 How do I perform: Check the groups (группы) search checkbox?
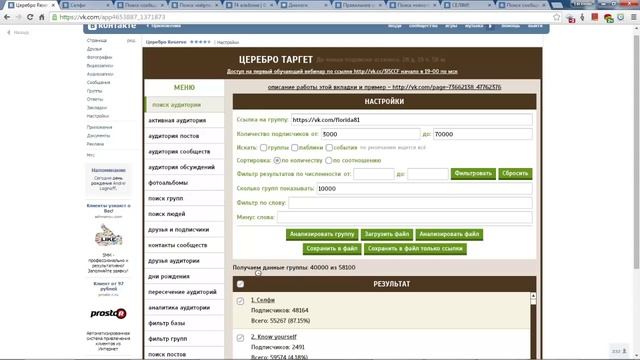[263, 147]
